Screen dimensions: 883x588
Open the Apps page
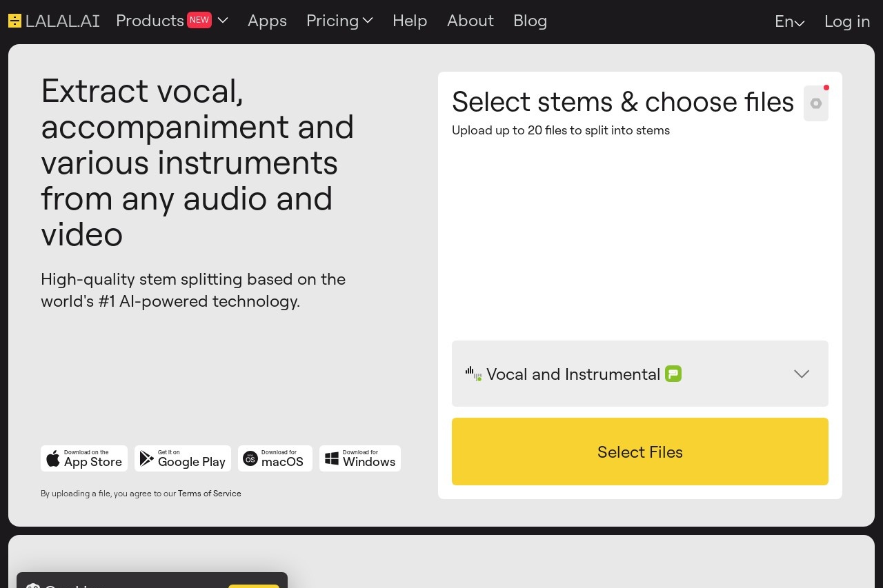click(267, 21)
